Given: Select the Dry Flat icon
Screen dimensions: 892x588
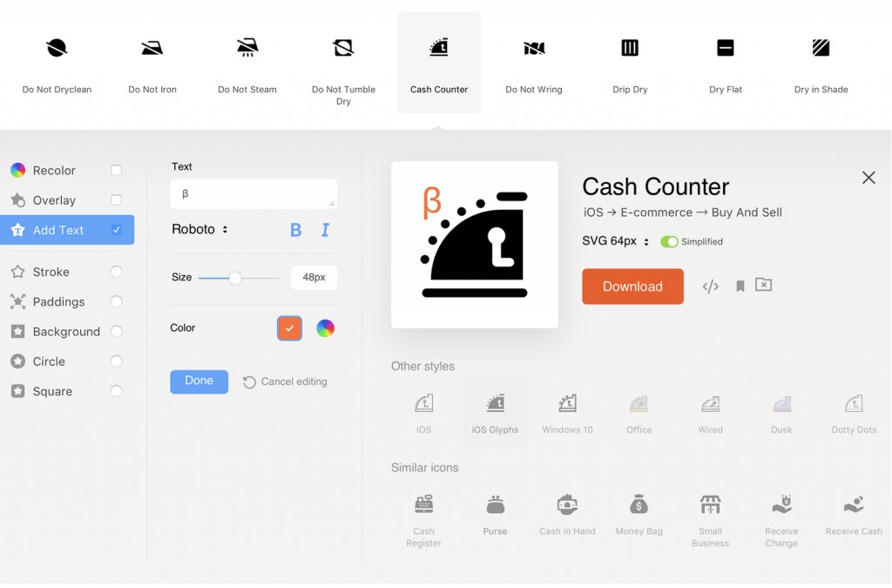Looking at the screenshot, I should click(x=725, y=48).
